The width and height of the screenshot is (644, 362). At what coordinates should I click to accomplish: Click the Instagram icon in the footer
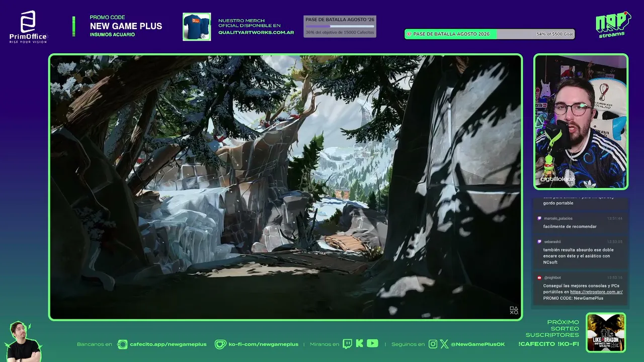[433, 344]
